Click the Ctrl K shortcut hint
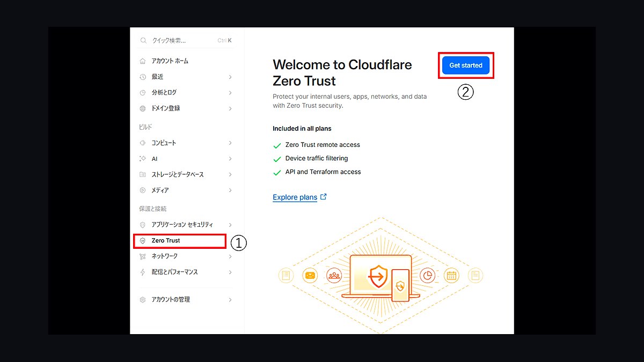644x362 pixels. (x=225, y=40)
